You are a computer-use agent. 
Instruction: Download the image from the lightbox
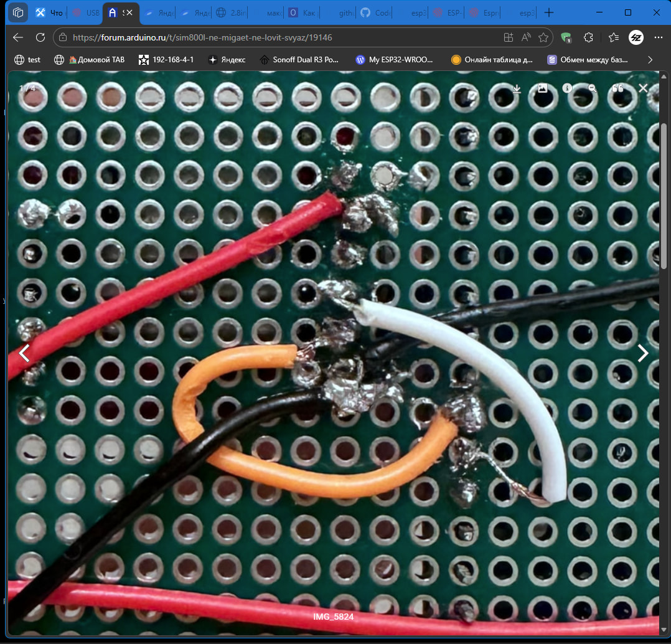(x=517, y=88)
